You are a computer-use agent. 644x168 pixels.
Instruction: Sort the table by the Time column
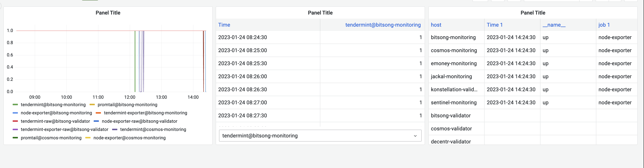(224, 25)
